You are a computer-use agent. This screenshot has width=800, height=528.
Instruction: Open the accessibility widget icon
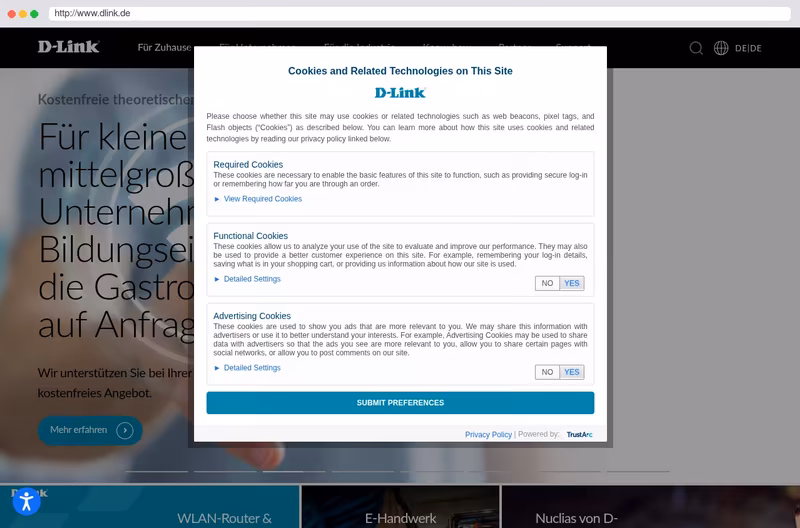(x=27, y=501)
